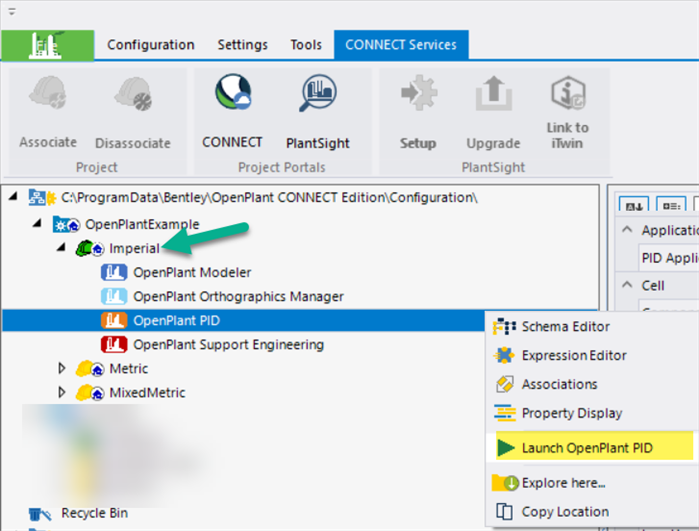Open the Recycle Bin
Viewport: 699px width, 531px height.
[x=94, y=513]
